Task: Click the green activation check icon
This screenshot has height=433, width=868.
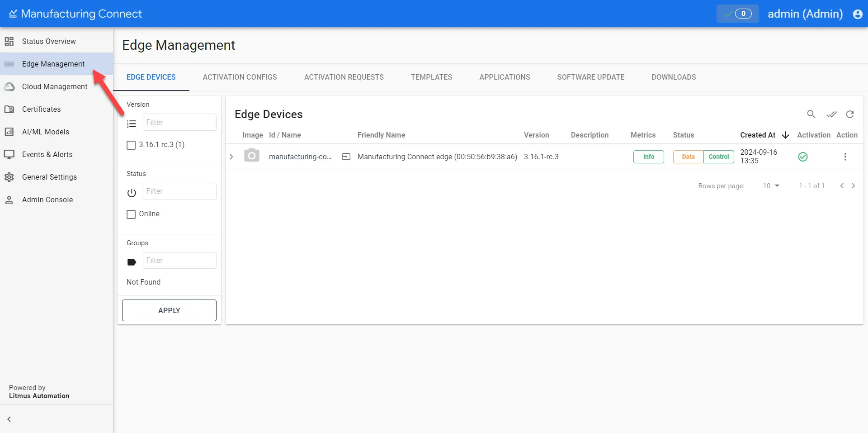Action: click(803, 157)
